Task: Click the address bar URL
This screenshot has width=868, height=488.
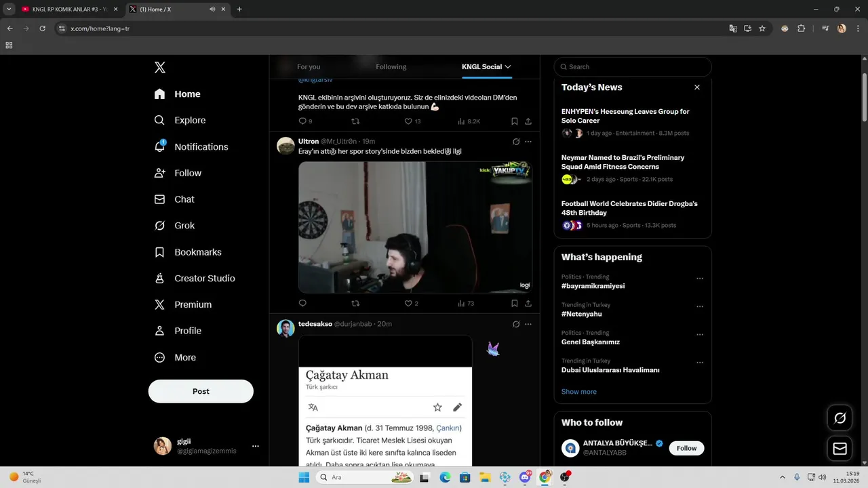Action: point(100,28)
